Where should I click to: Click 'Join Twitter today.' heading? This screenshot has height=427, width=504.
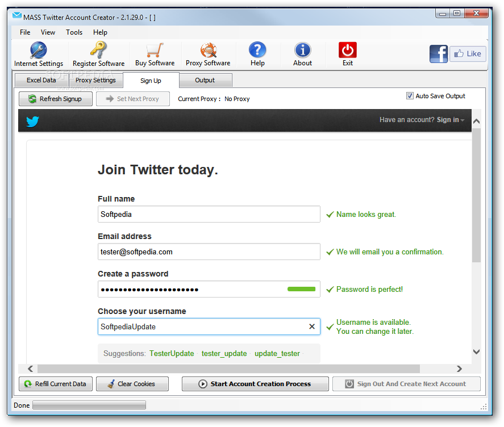click(x=158, y=170)
